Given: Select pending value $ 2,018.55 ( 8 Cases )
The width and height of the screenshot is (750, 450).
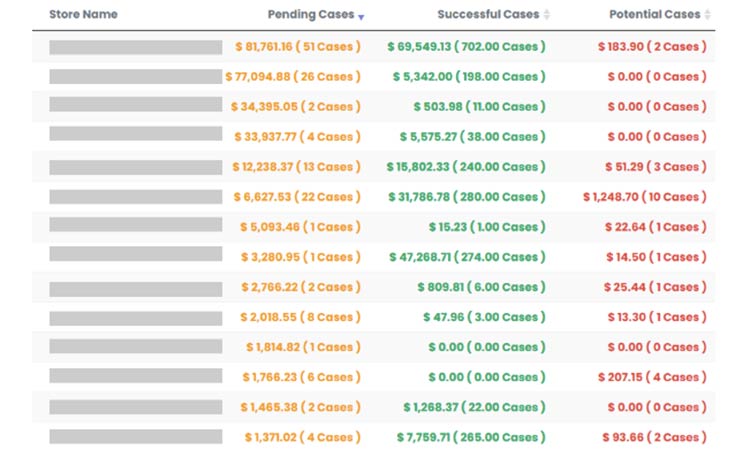Looking at the screenshot, I should click(300, 317).
